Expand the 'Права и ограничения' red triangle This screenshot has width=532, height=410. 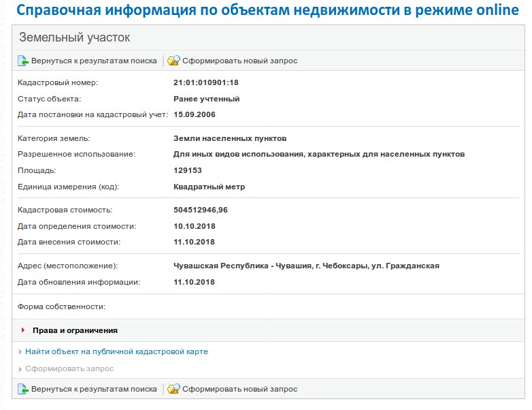[23, 330]
